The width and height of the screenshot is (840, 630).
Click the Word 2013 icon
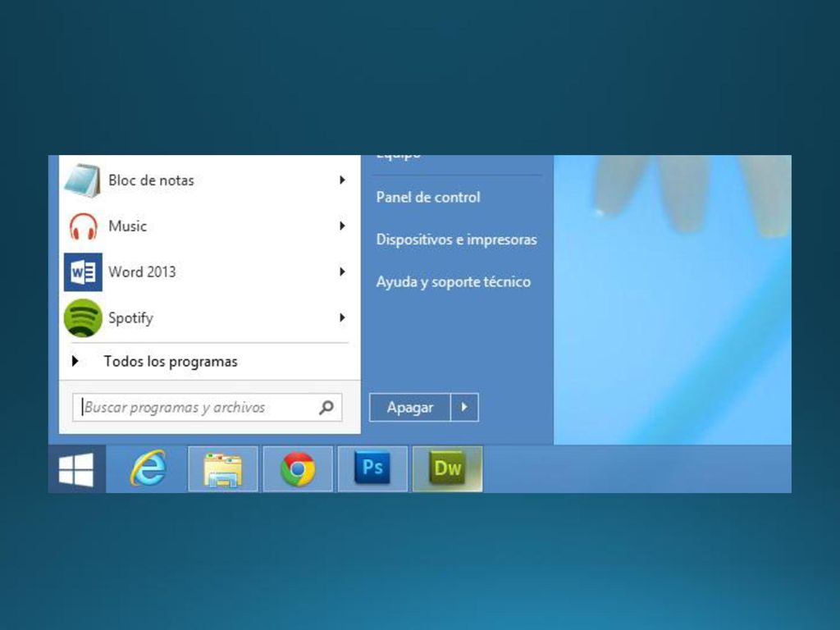click(x=83, y=272)
